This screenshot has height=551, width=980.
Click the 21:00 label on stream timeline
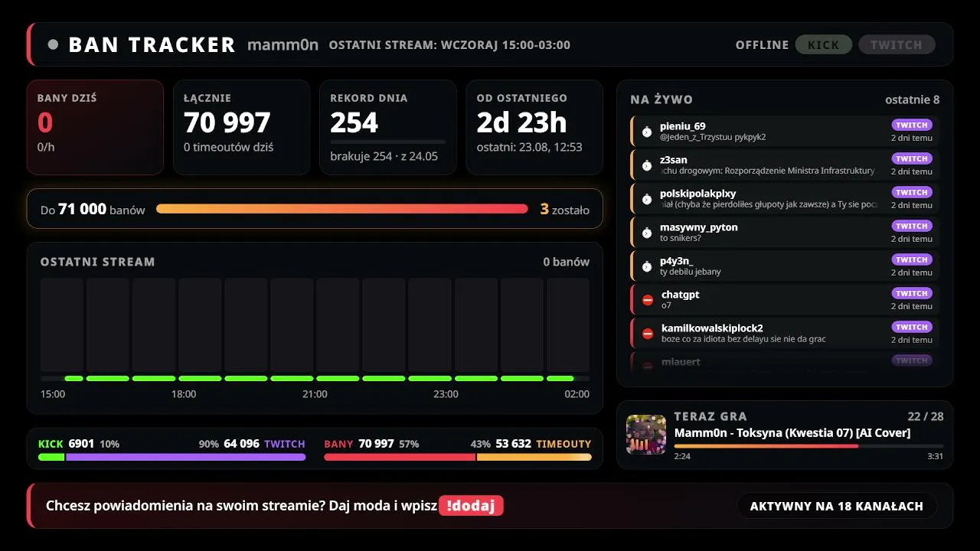coord(315,394)
